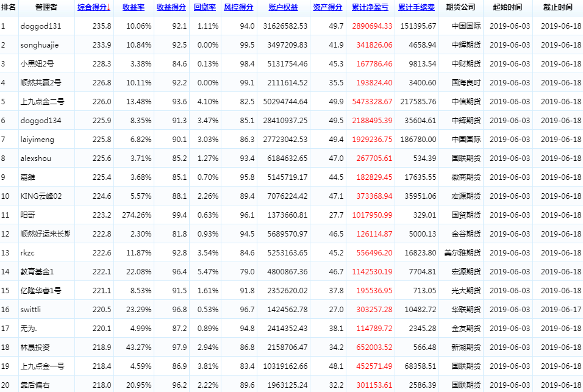
Task: Sort by 累计净盈亏 column header
Action: pyautogui.click(x=370, y=7)
